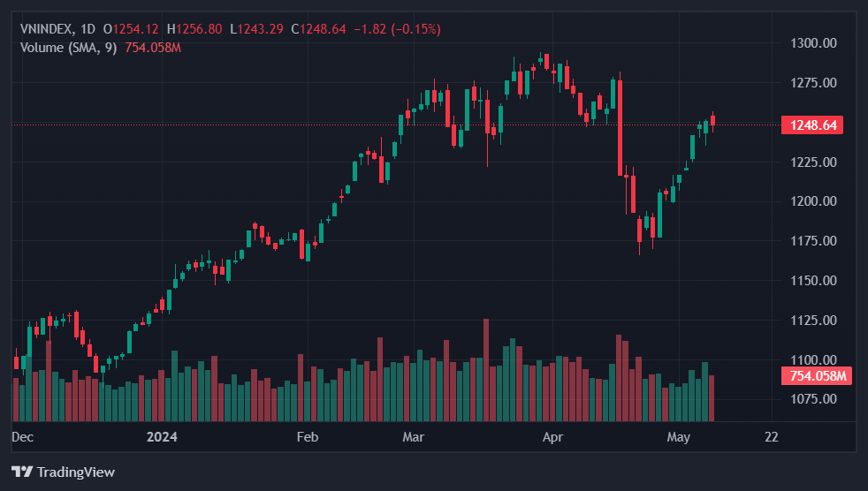Click the rightmost red candlestick
Screen dimensions: 868x491
[x=712, y=121]
